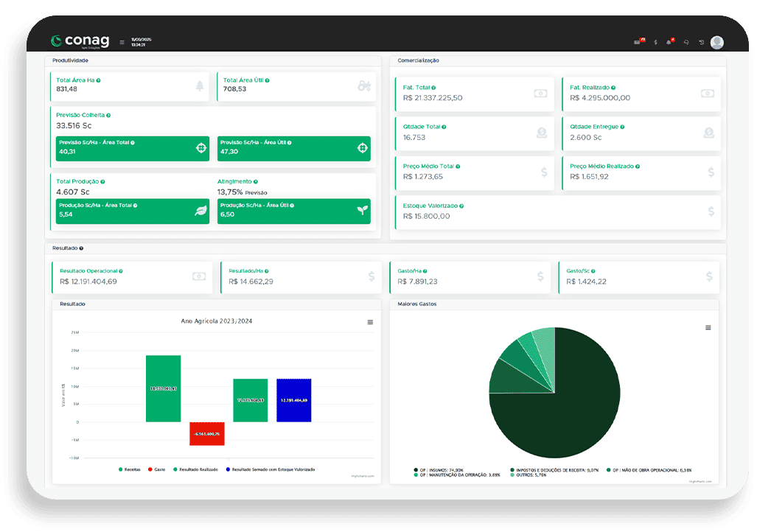Click the blue Resultado Somado bar
This screenshot has height=532, width=757.
pyautogui.click(x=293, y=400)
